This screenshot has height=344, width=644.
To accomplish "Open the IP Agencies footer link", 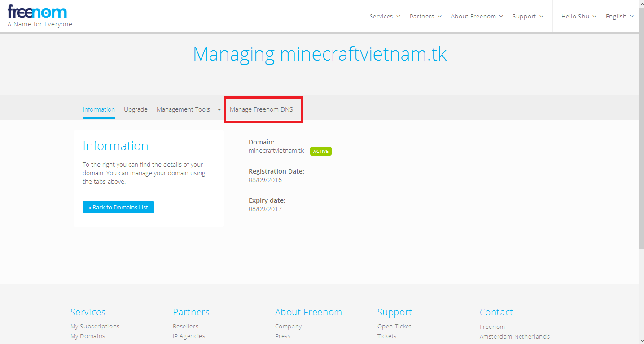I will click(x=189, y=336).
